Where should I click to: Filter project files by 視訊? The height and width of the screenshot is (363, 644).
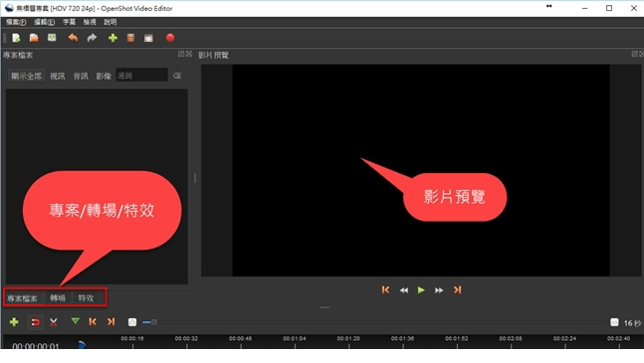[58, 76]
